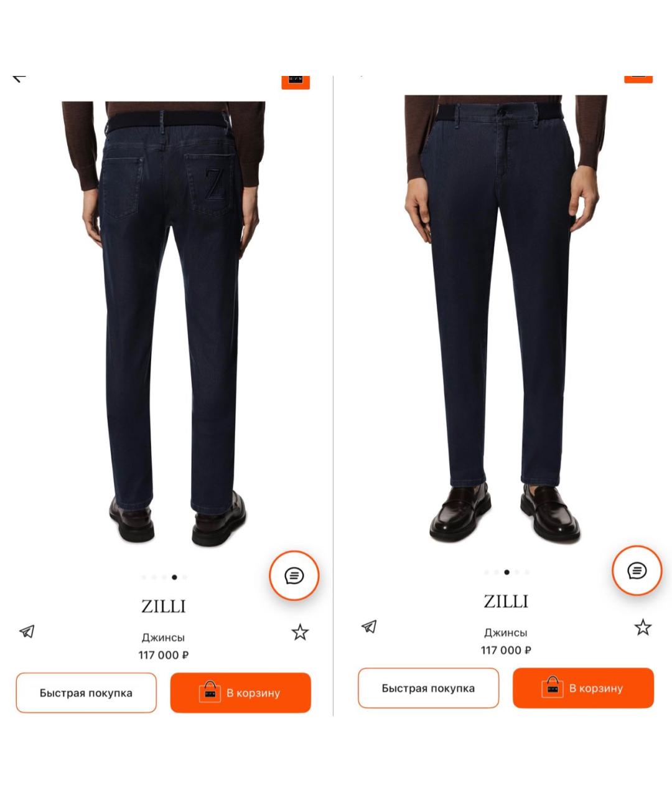Go back using left screen arrow
672x797 pixels.
tap(19, 77)
